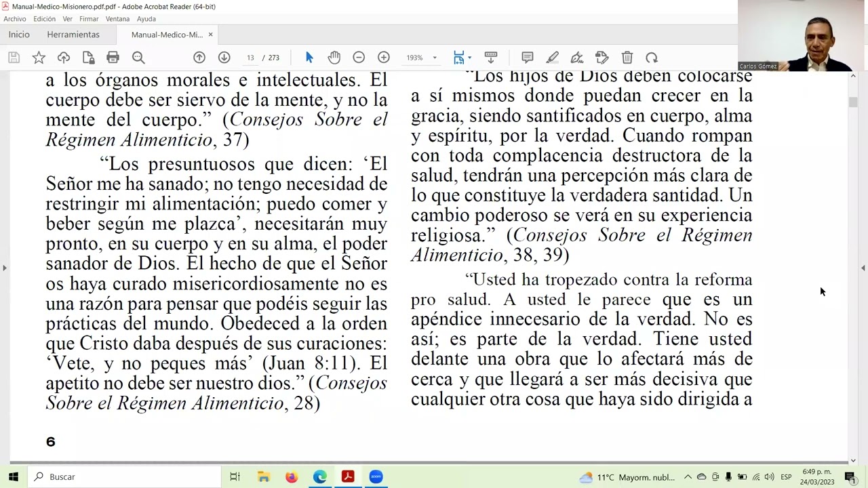The image size is (868, 488).
Task: Open Task View on the taskbar
Action: pyautogui.click(x=235, y=477)
